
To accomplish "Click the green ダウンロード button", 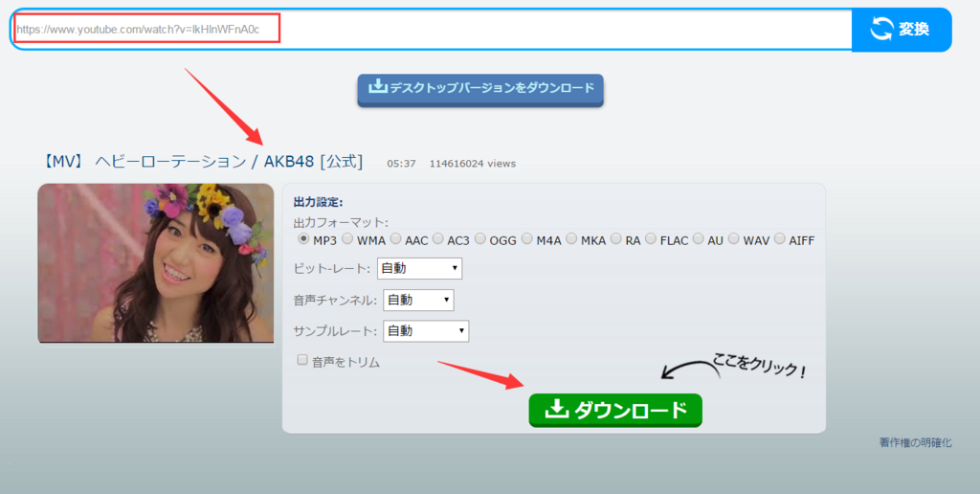I will pos(615,410).
